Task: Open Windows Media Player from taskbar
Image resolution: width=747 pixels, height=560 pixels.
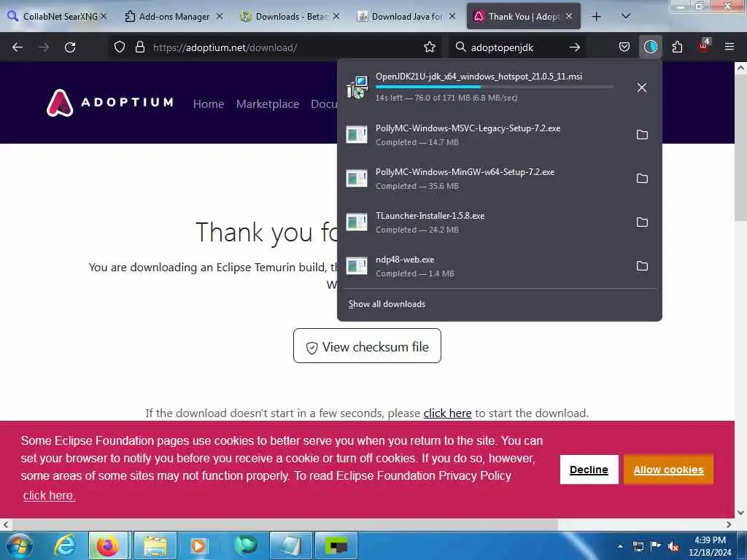Action: [x=198, y=545]
